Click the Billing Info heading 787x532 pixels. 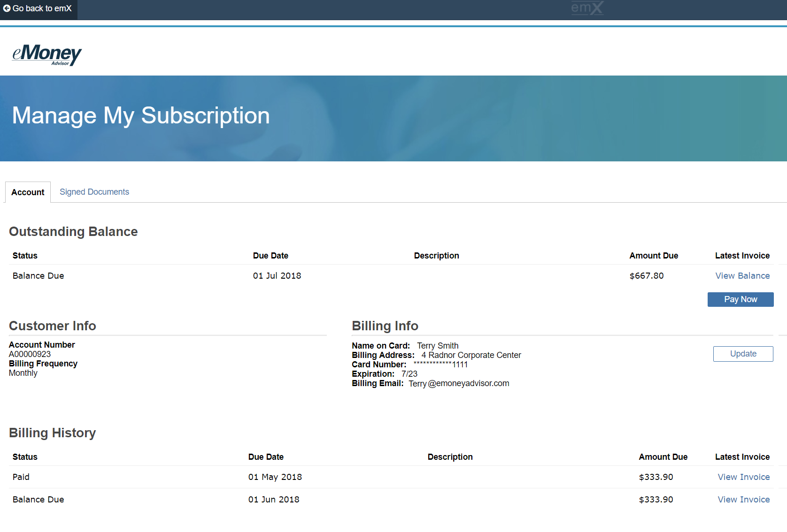pos(385,326)
